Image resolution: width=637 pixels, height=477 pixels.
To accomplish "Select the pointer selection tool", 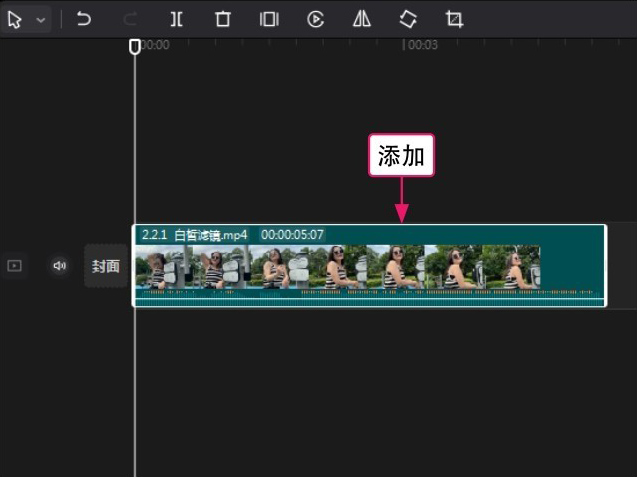I will click(x=15, y=19).
